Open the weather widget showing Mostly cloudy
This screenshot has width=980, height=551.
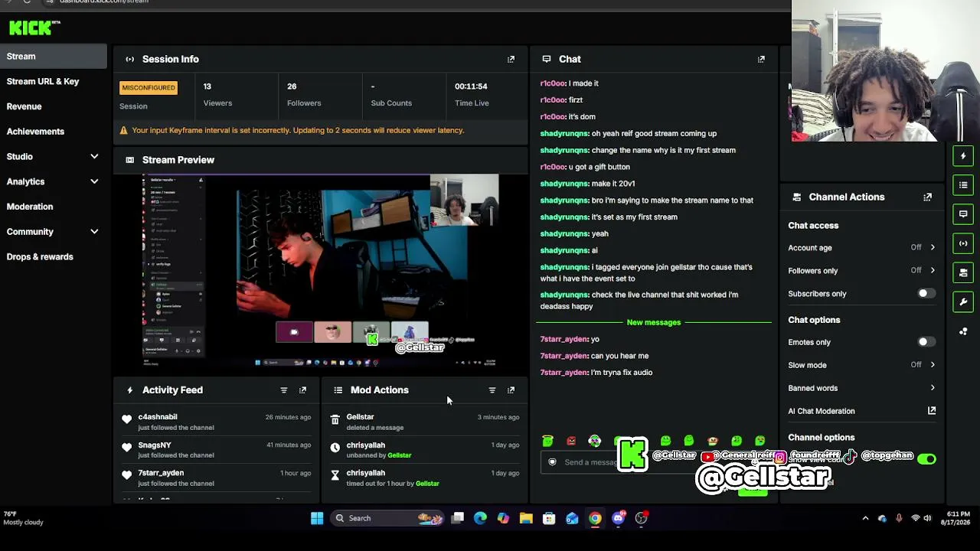click(x=24, y=518)
